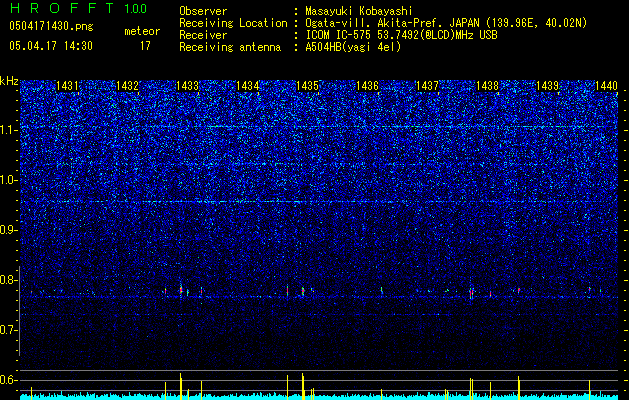Click time marker 1431
The width and height of the screenshot is (629, 400).
pos(67,86)
